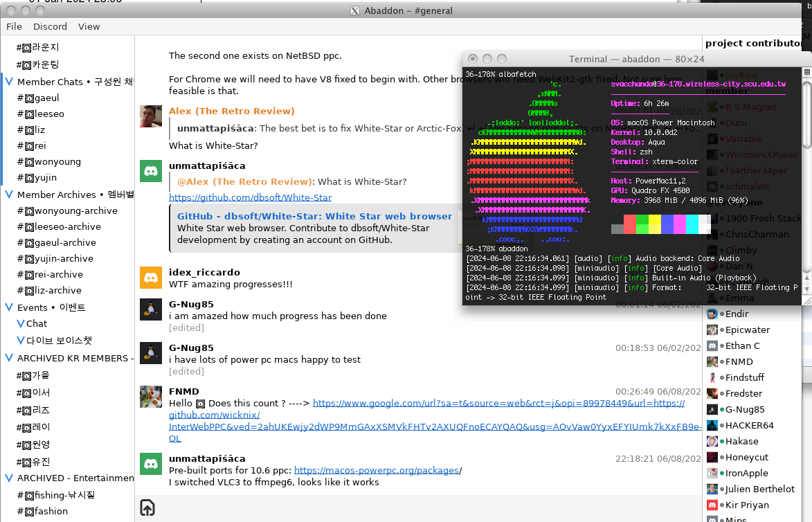Select the #liz-archive channel
Screen dimensions: 812x522
click(49, 291)
